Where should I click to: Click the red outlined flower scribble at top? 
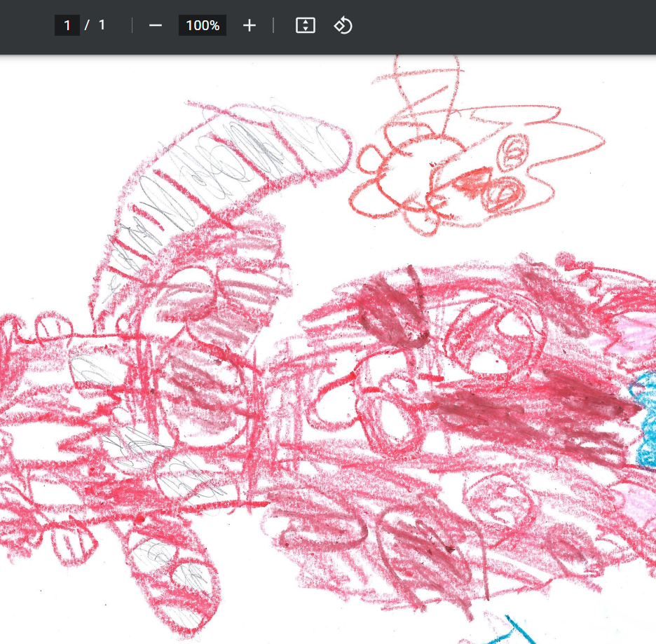(x=406, y=175)
